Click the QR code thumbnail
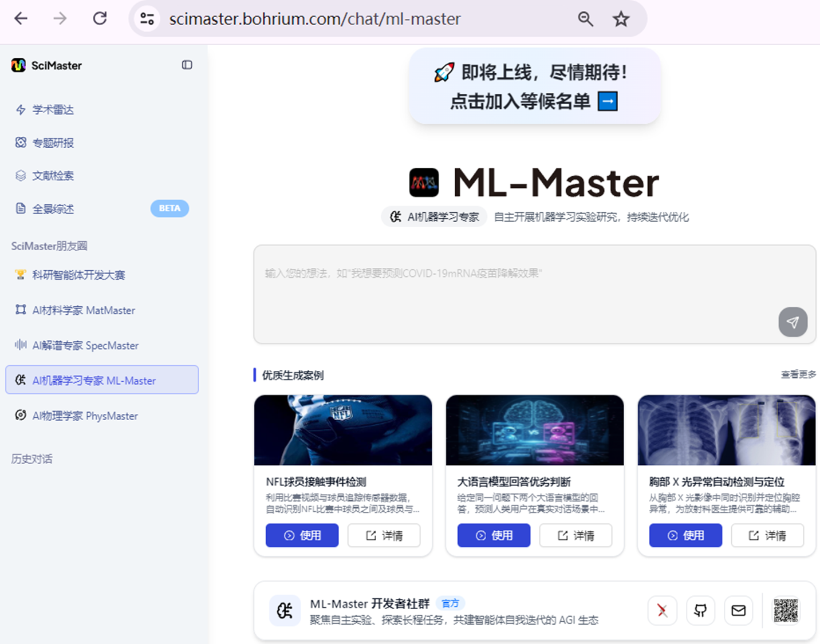Image resolution: width=820 pixels, height=644 pixels. [x=786, y=610]
